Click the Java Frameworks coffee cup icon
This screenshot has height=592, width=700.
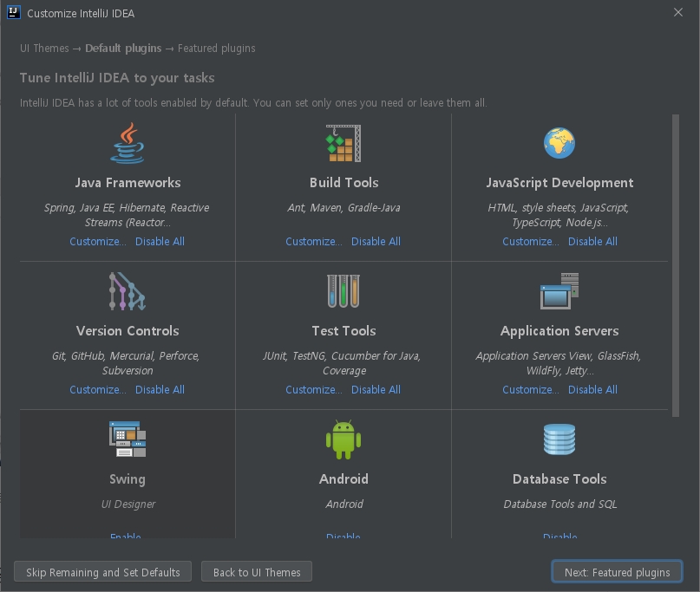point(128,143)
